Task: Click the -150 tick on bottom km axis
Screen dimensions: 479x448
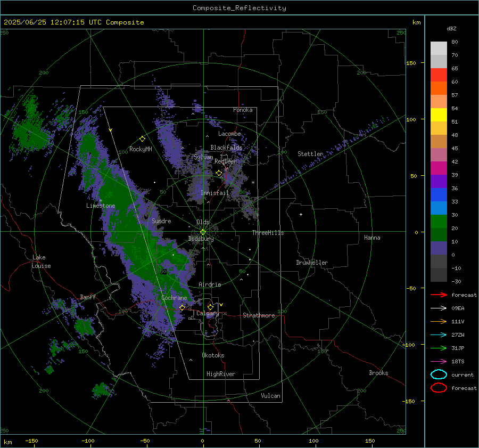Action: pos(31,441)
